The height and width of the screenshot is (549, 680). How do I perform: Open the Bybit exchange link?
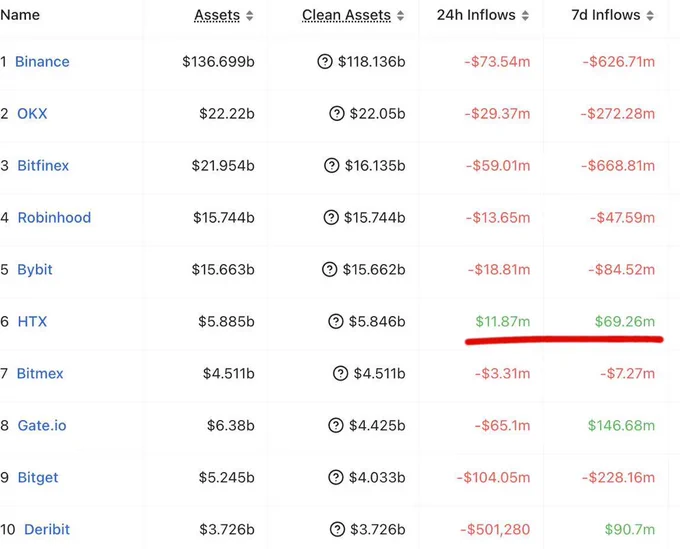click(x=35, y=270)
